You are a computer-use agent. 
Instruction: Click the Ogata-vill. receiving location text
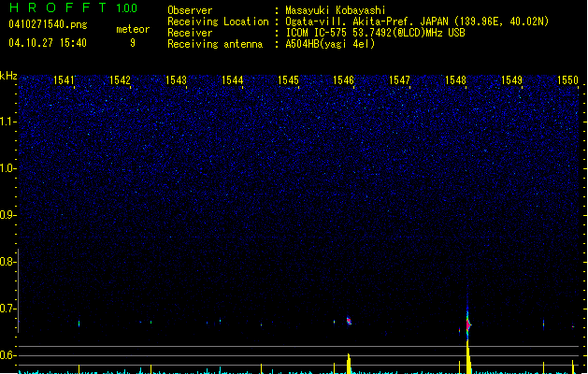tap(416, 22)
